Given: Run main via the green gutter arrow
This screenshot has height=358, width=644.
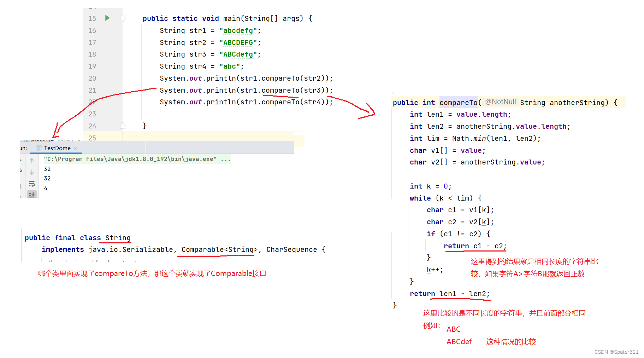Looking at the screenshot, I should click(x=107, y=18).
